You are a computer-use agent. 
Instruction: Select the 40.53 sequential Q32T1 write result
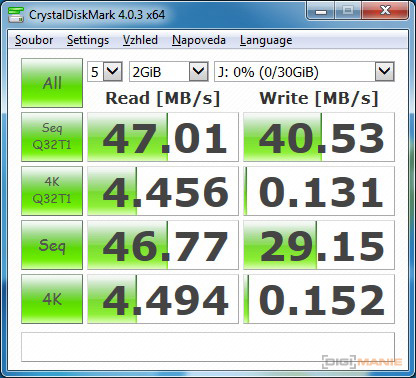[319, 137]
